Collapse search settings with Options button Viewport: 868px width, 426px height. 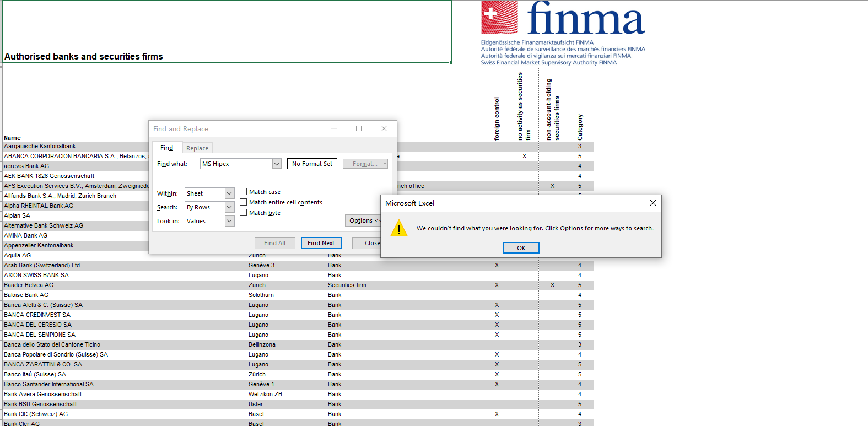click(x=363, y=220)
